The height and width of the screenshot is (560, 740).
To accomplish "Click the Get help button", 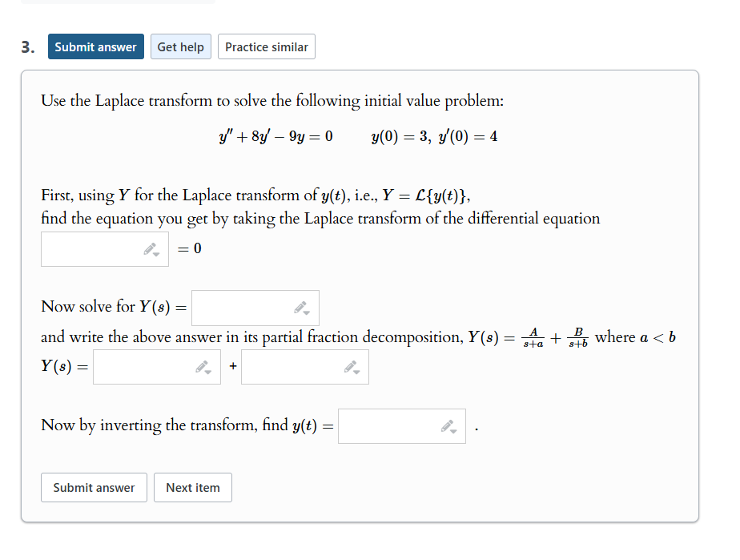I will pyautogui.click(x=180, y=46).
